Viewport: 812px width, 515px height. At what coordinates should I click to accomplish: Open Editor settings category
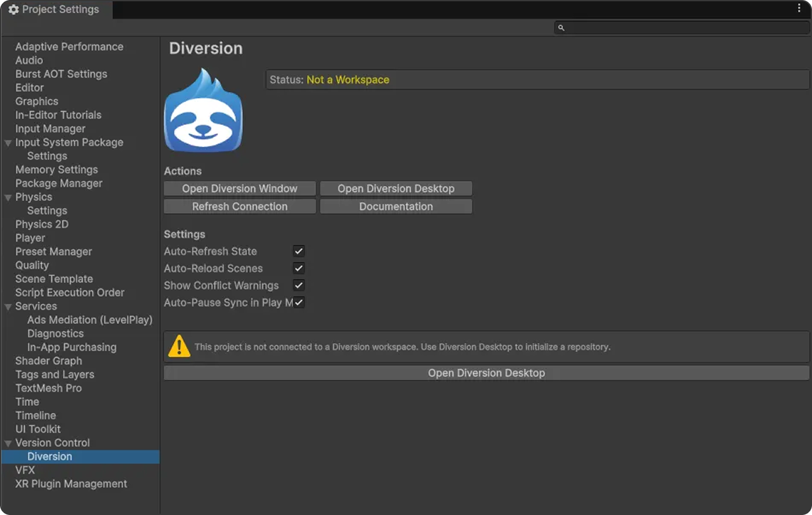[x=29, y=88]
